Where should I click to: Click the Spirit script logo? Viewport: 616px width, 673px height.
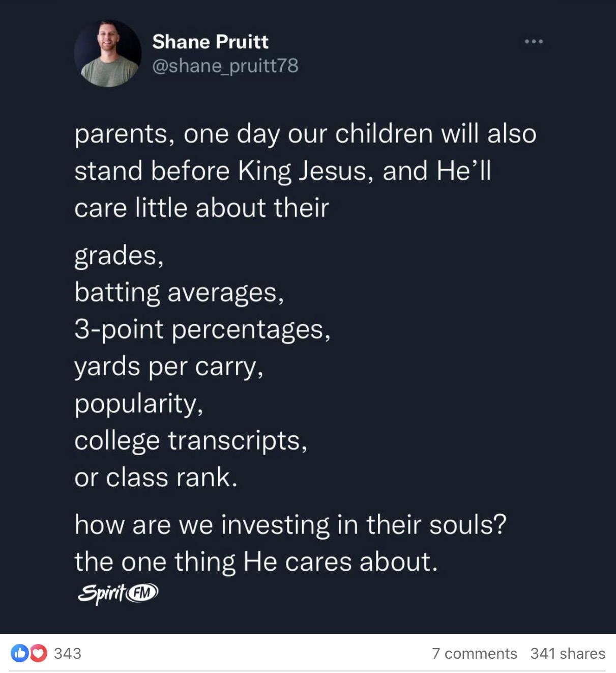[x=101, y=593]
